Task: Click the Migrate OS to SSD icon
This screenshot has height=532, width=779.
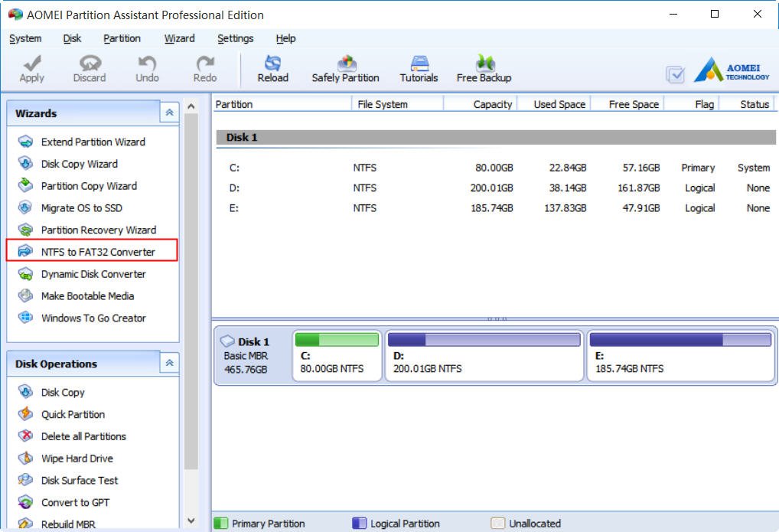Action: 25,207
